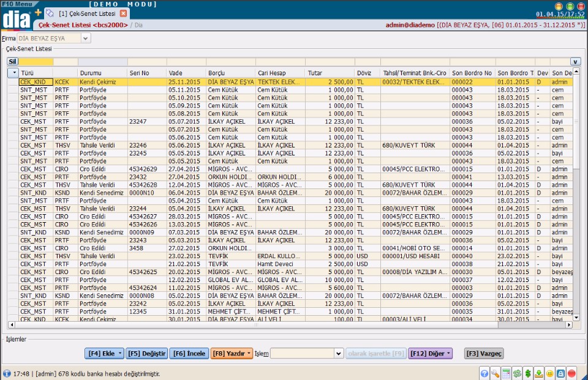
Task: Click the İşlem input field
Action: click(x=302, y=354)
